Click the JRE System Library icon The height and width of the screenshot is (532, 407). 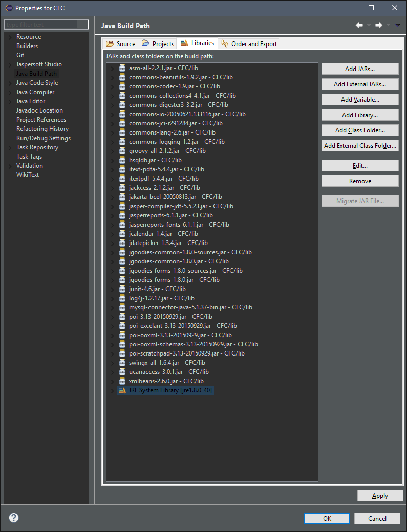(x=122, y=390)
